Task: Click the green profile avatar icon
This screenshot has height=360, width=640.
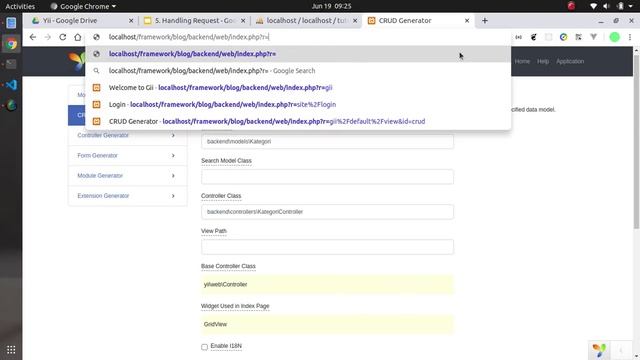Action: click(x=614, y=37)
